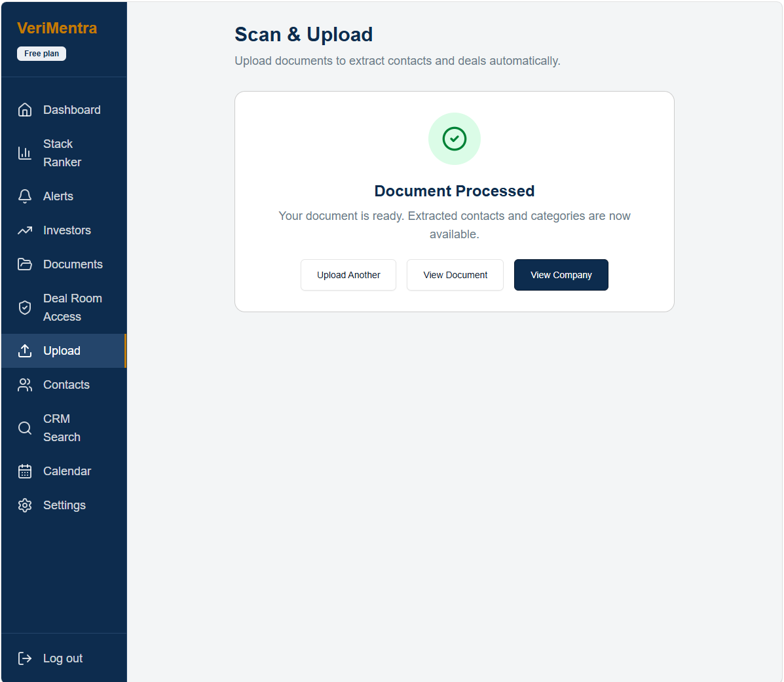Open Settings from the sidebar
This screenshot has width=784, height=682.
[x=64, y=505]
